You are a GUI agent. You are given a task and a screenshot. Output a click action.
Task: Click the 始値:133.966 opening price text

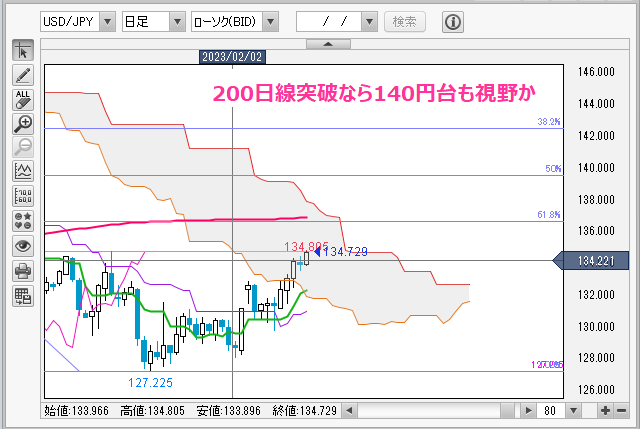76,411
